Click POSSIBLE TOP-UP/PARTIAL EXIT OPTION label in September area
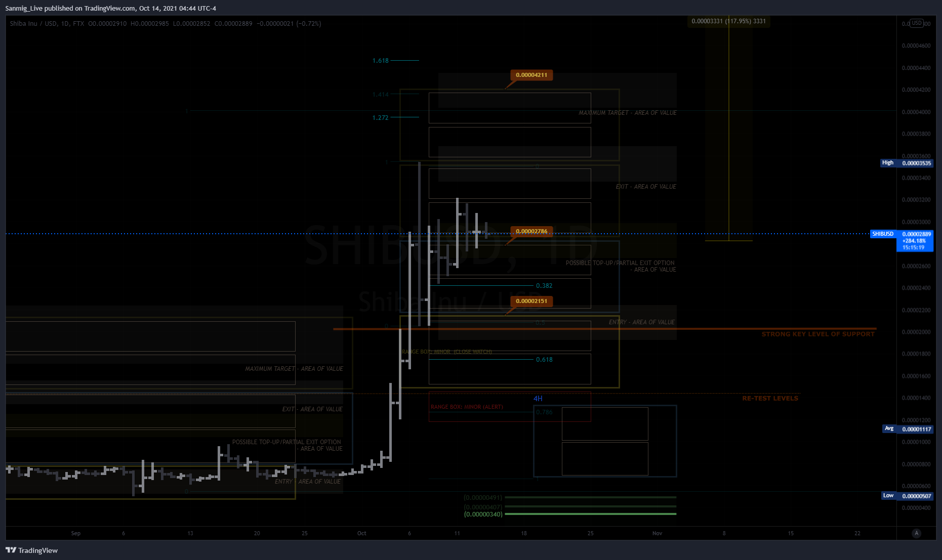This screenshot has height=560, width=942. [287, 445]
